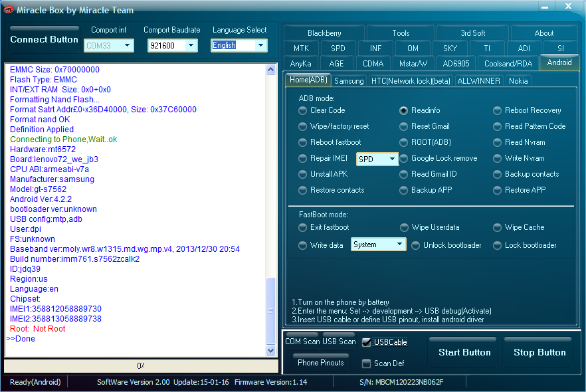The width and height of the screenshot is (586, 392).
Task: Select the Readinfo radio option
Action: click(x=403, y=110)
